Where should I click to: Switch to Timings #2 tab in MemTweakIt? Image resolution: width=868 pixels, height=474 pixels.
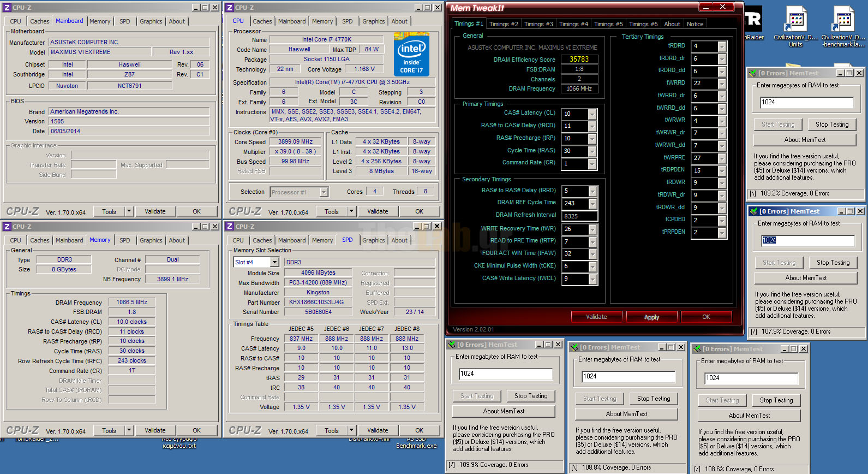click(x=504, y=24)
